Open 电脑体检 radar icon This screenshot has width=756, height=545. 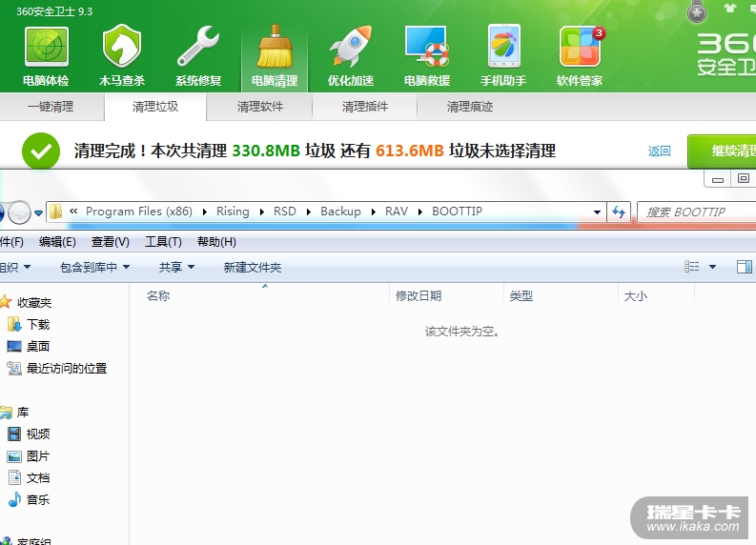pyautogui.click(x=47, y=48)
